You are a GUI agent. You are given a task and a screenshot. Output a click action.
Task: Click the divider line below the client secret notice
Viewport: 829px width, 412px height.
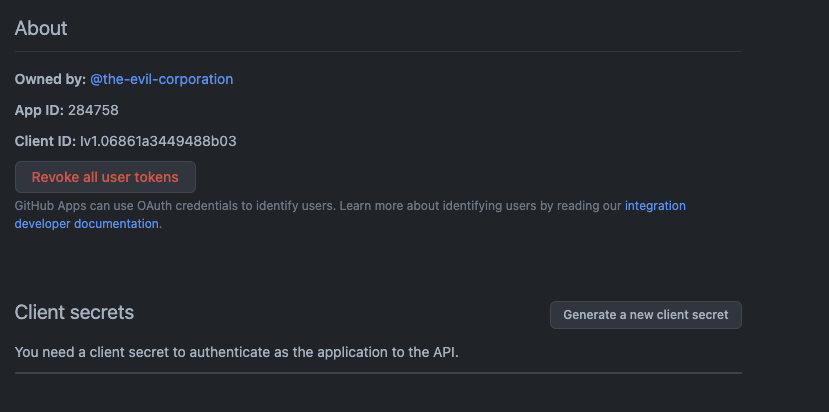tap(378, 373)
